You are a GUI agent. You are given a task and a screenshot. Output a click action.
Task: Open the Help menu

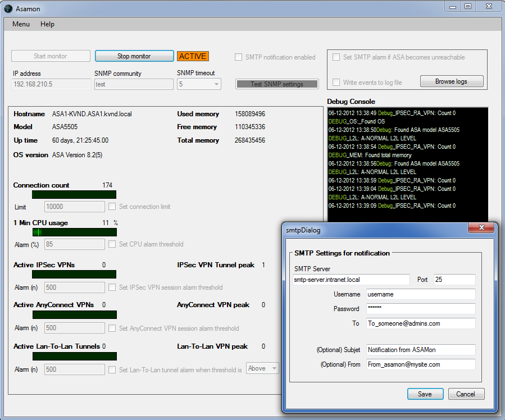[x=47, y=24]
